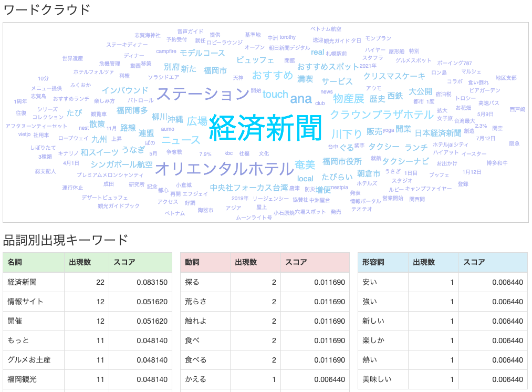Click 朝倉市 in the word cloud
Screen dimensions: 532x392
[x=369, y=174]
